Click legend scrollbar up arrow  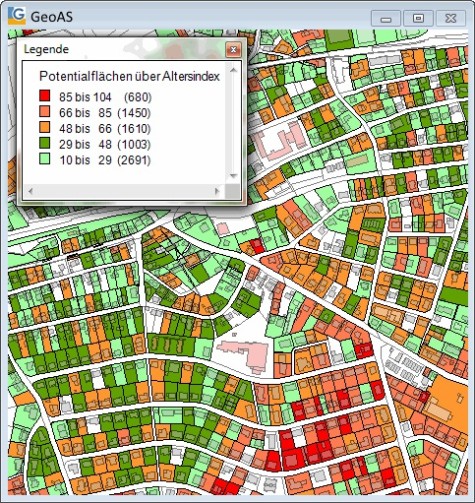233,70
